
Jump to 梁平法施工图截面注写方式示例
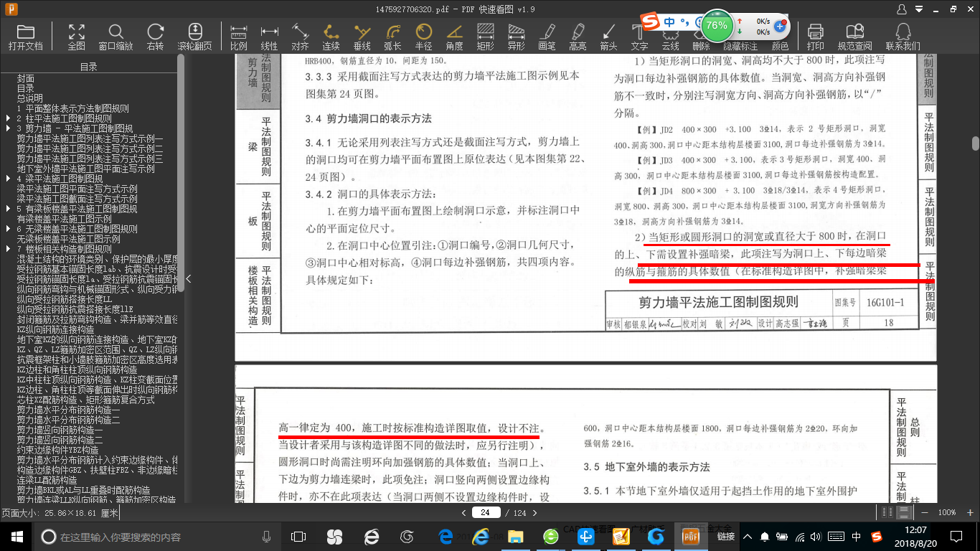point(77,199)
